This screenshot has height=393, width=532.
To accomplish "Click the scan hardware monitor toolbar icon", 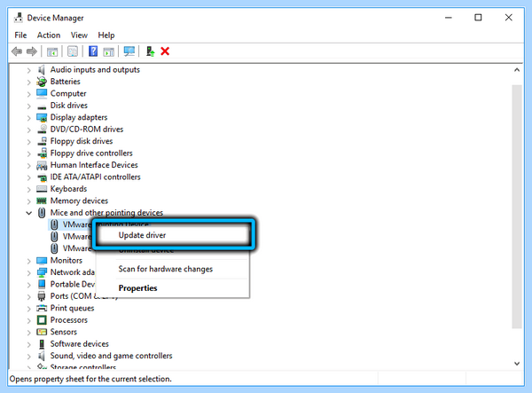I will [129, 51].
